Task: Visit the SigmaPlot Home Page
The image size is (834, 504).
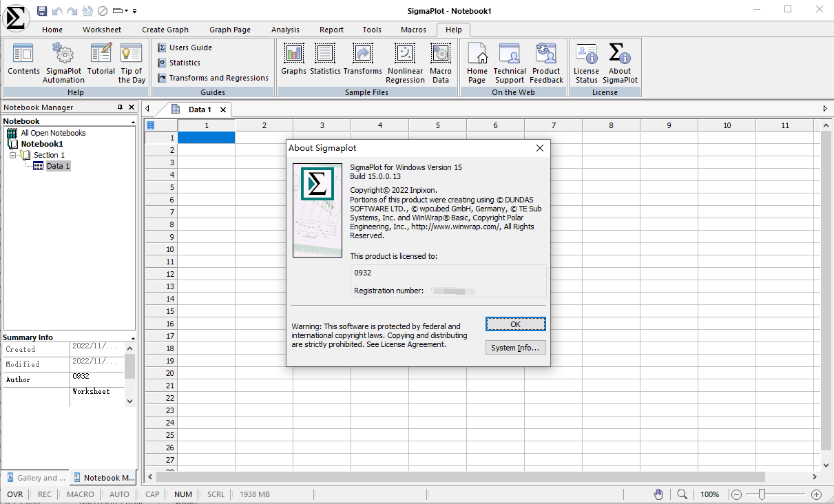Action: tap(477, 62)
